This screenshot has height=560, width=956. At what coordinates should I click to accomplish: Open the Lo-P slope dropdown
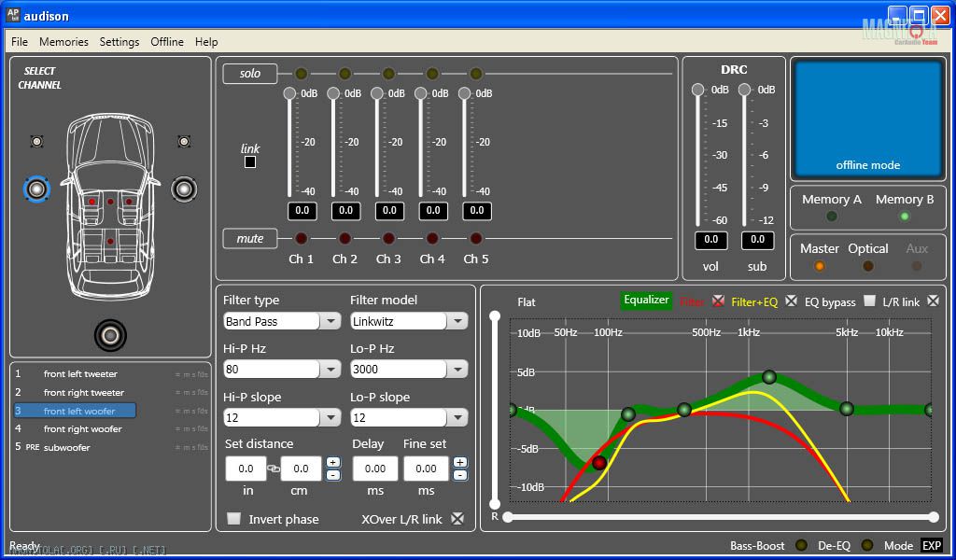coord(457,417)
